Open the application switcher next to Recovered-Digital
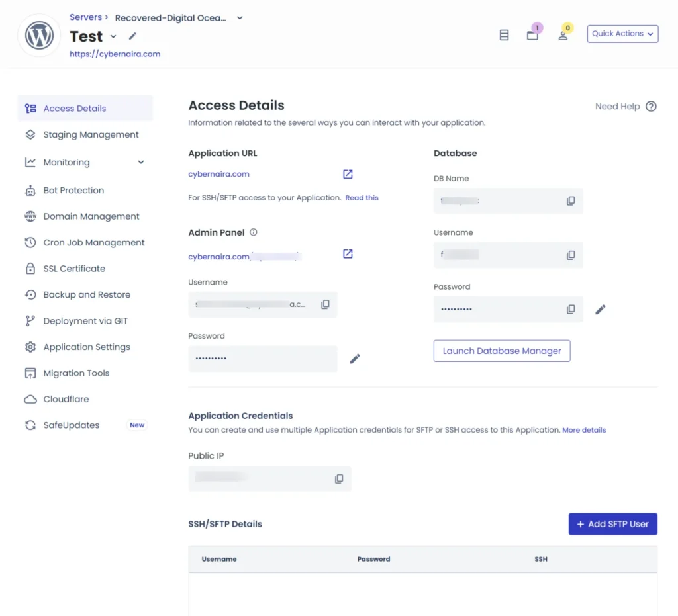Image resolution: width=678 pixels, height=616 pixels. point(238,18)
